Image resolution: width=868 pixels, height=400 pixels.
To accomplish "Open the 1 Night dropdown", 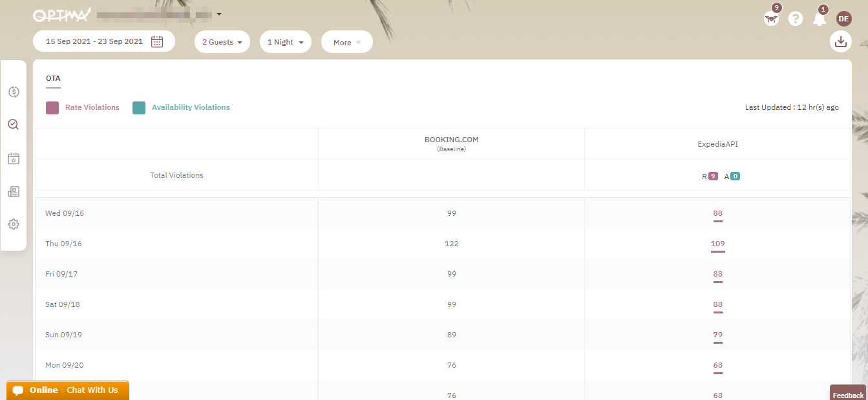I will click(x=286, y=42).
